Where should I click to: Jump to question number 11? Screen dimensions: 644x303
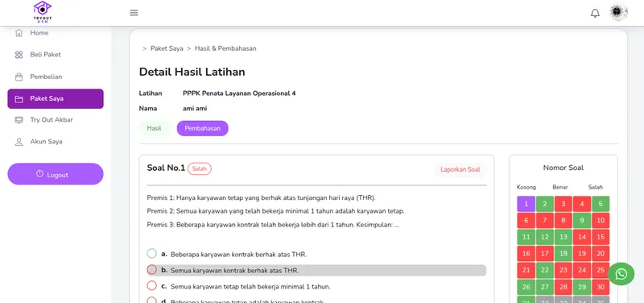[x=526, y=237]
